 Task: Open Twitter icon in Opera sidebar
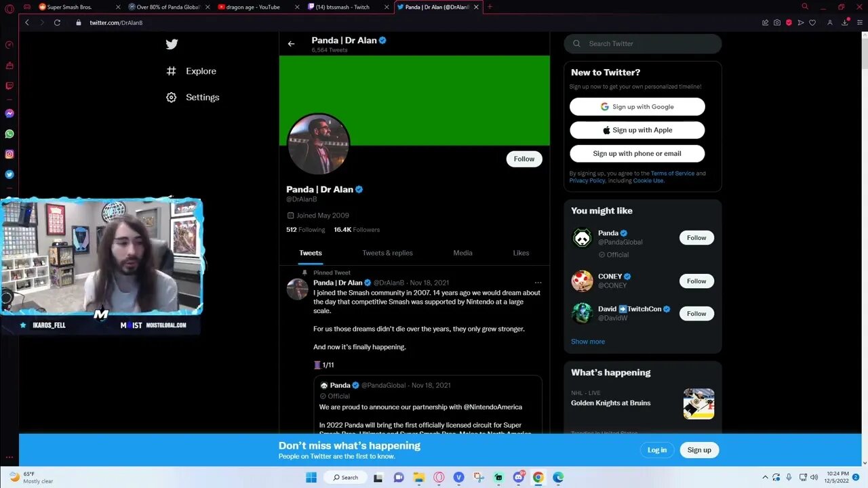tap(9, 175)
